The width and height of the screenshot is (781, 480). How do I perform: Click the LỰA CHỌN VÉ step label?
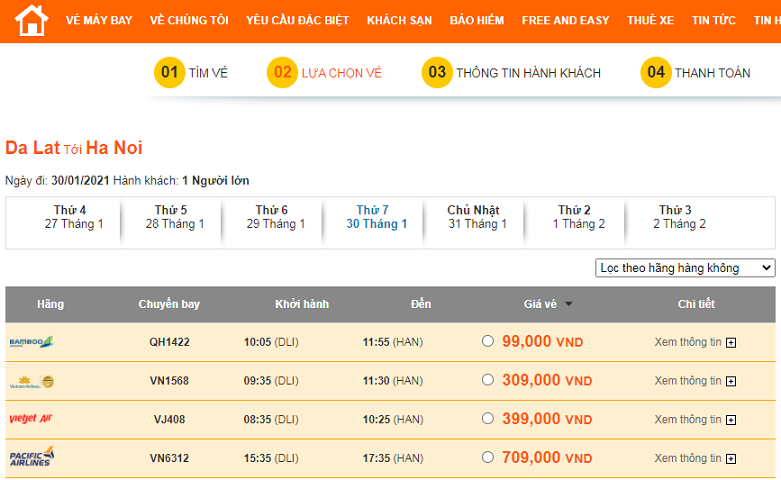(341, 73)
